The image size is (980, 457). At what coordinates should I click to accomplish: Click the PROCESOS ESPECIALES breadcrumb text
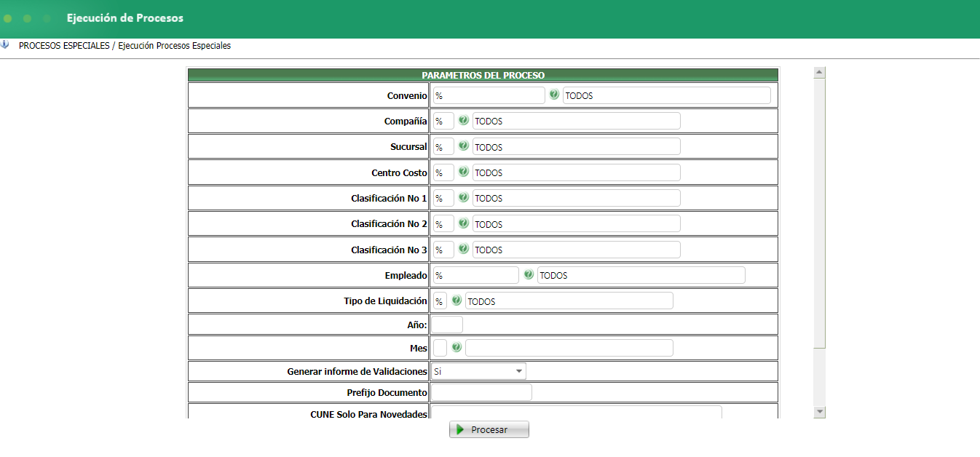(64, 45)
